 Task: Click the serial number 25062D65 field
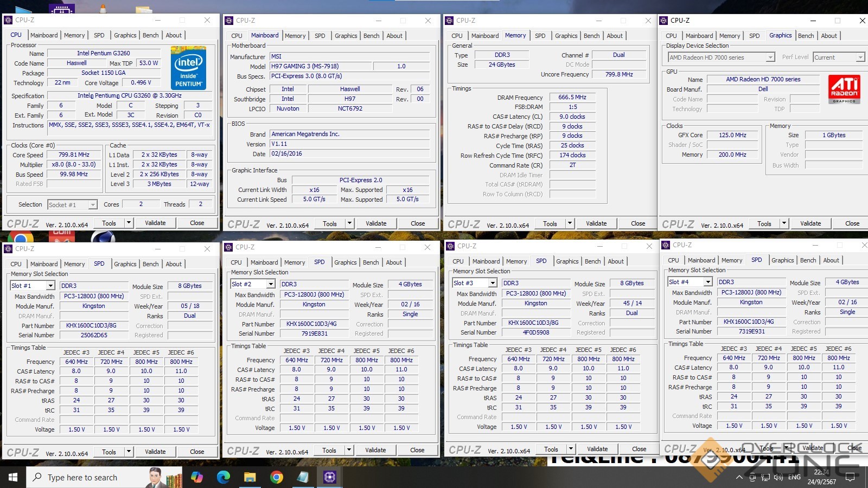click(94, 335)
